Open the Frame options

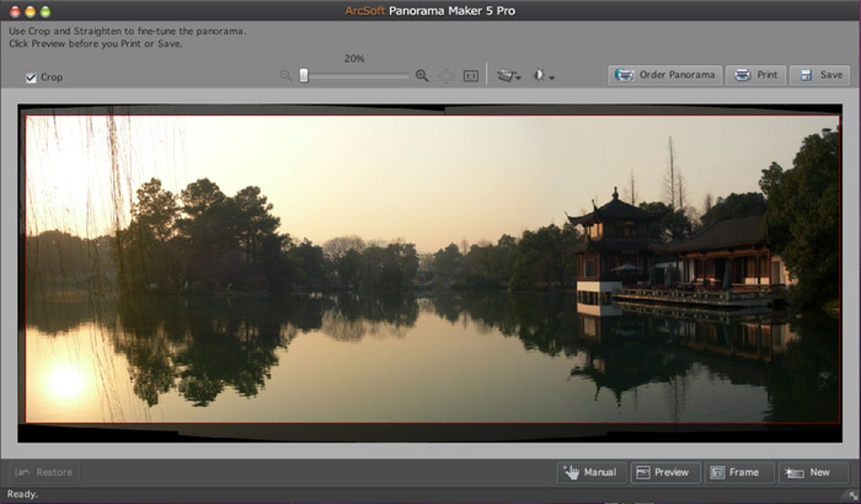[x=739, y=472]
